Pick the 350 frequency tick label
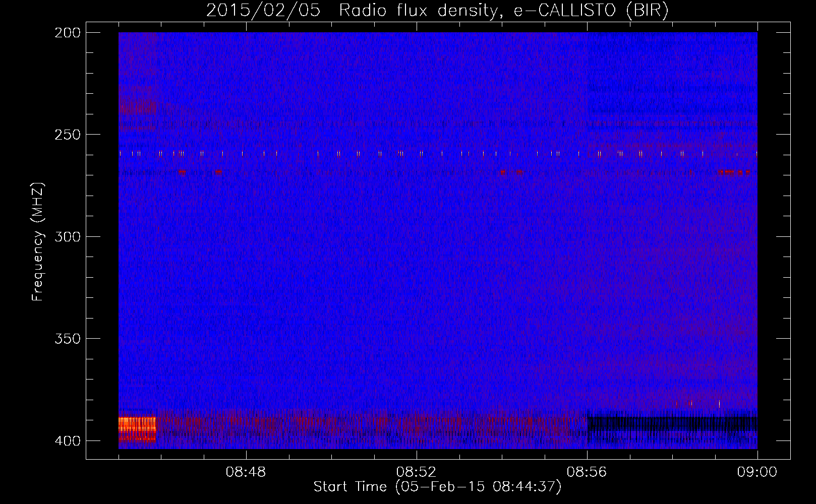Viewport: 816px width, 504px height. click(68, 338)
